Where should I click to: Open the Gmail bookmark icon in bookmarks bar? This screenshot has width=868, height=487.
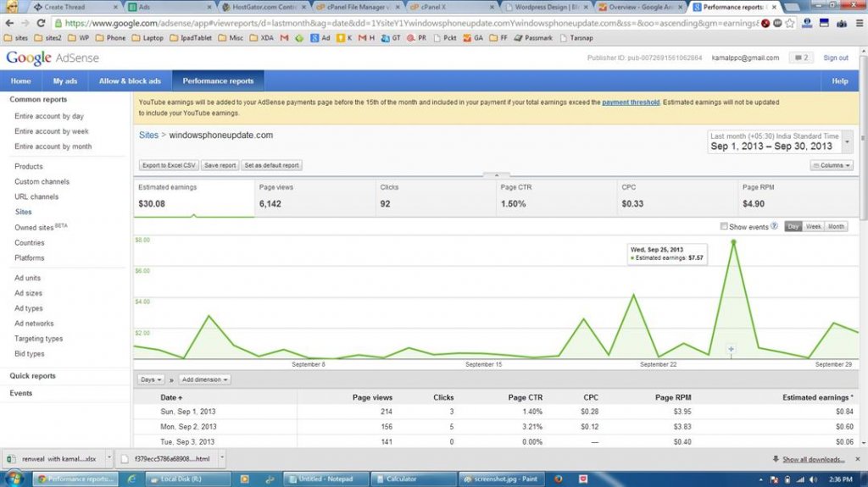pyautogui.click(x=285, y=38)
